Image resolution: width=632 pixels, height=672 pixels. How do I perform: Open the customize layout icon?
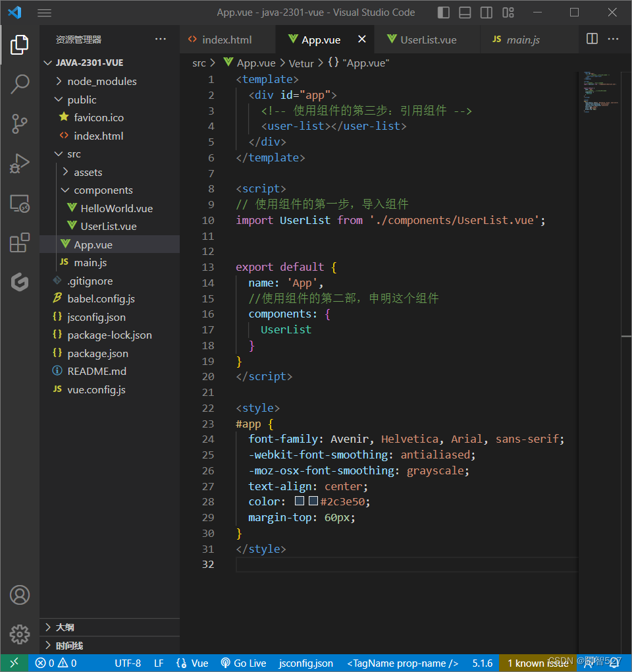tap(508, 13)
